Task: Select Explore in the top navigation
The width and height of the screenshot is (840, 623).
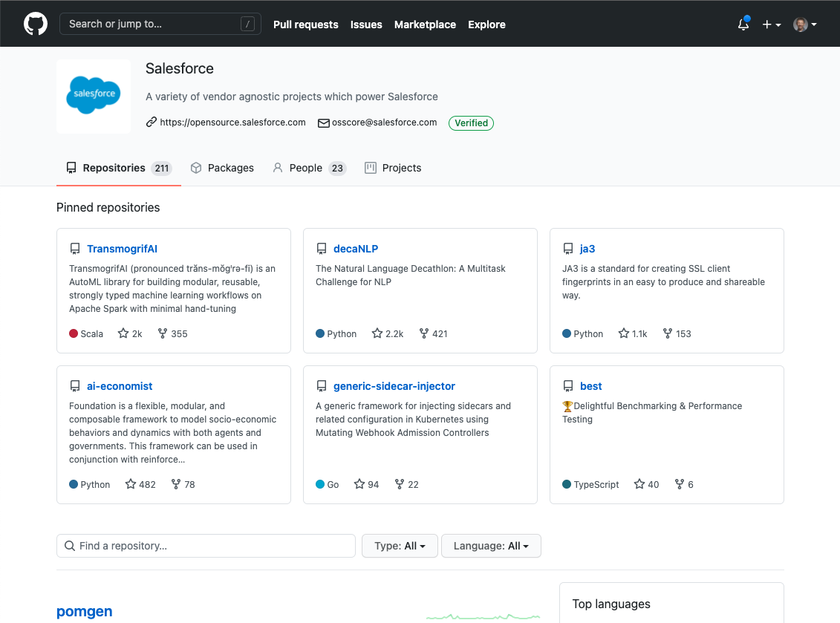Action: 486,25
